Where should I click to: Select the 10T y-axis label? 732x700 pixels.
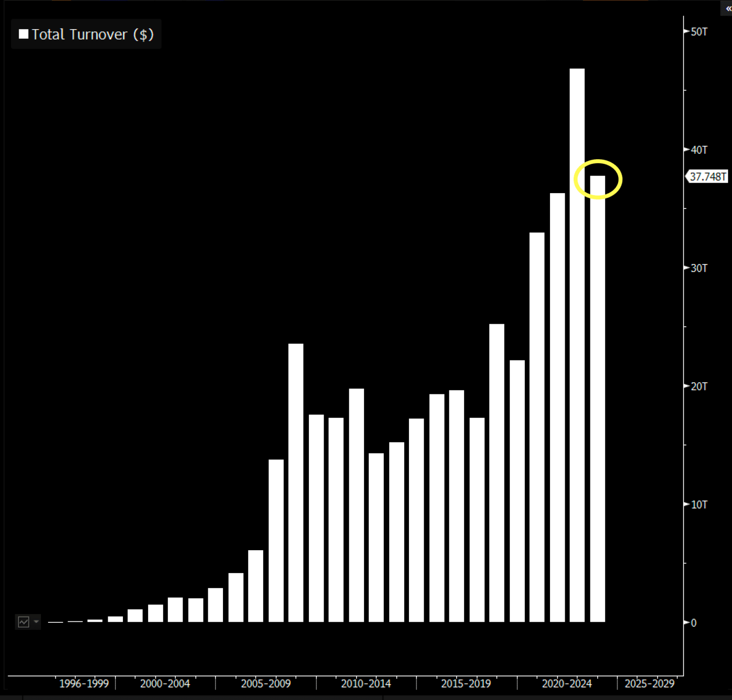tap(699, 504)
